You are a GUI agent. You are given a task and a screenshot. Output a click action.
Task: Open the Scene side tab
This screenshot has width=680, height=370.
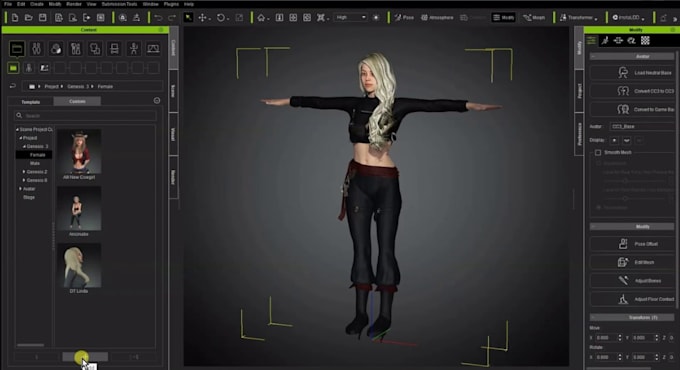pos(173,91)
